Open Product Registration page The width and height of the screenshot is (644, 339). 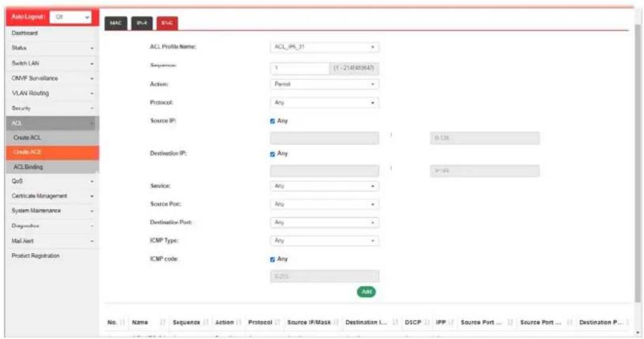coord(52,256)
